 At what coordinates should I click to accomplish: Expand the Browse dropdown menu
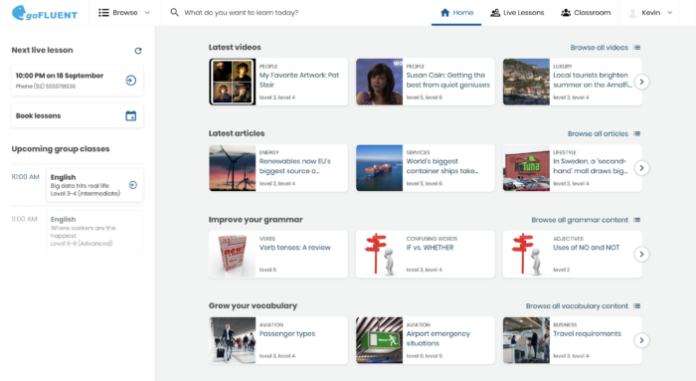(124, 12)
